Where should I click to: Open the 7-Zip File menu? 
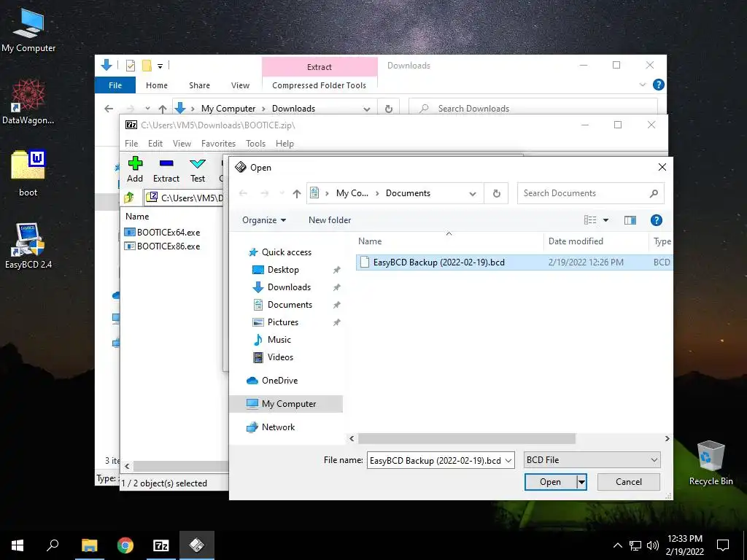coord(131,144)
